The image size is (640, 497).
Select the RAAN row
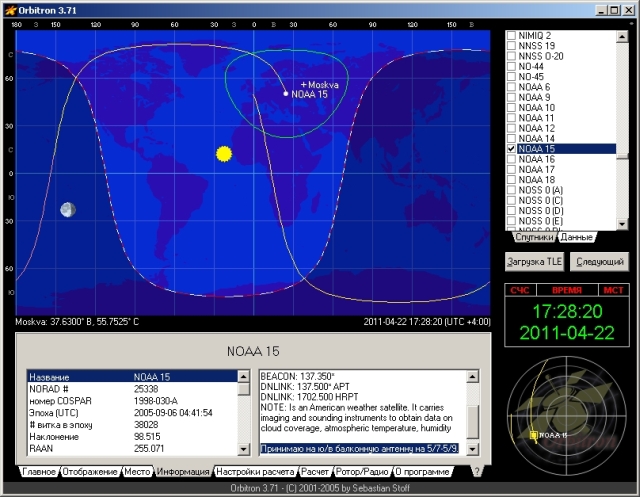tap(132, 448)
